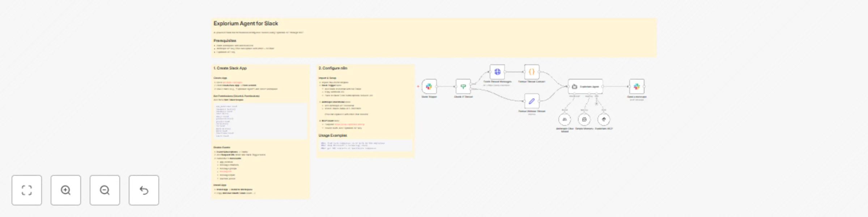868x217 pixels.
Task: Click the Prerequisites heading in the top note
Action: pos(225,41)
